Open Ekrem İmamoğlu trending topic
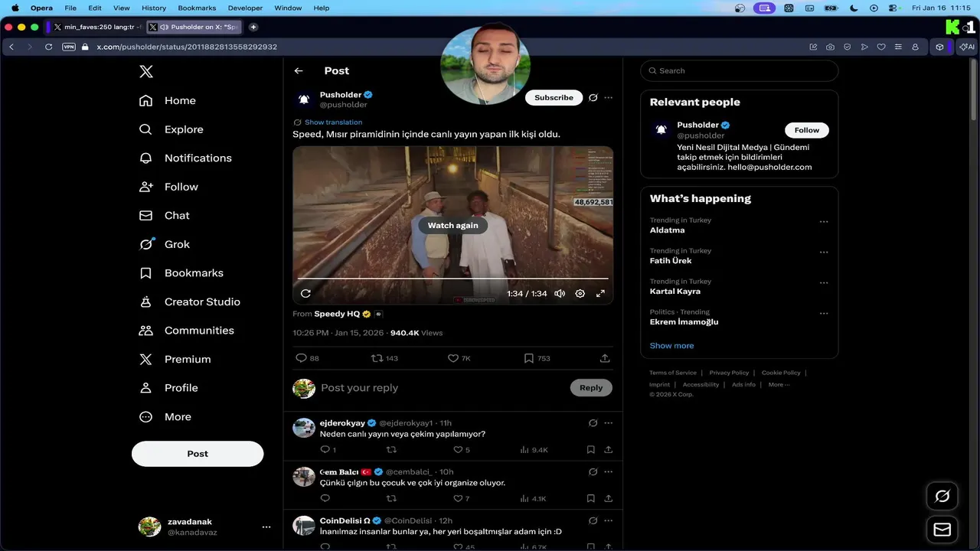980x551 pixels. [x=684, y=322]
